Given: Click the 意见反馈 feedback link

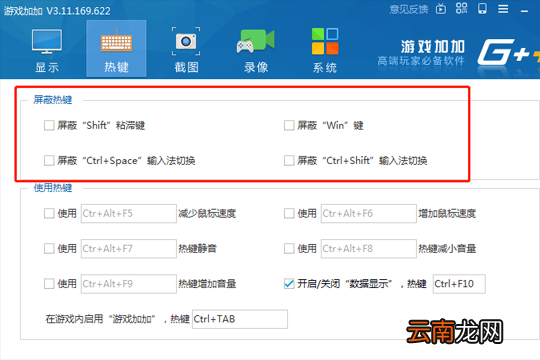Looking at the screenshot, I should click(409, 9).
